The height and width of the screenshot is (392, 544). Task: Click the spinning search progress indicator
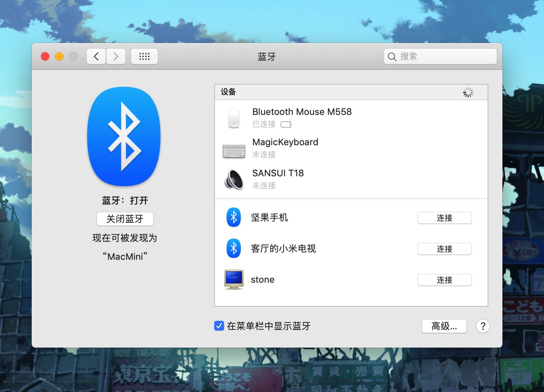(x=468, y=92)
